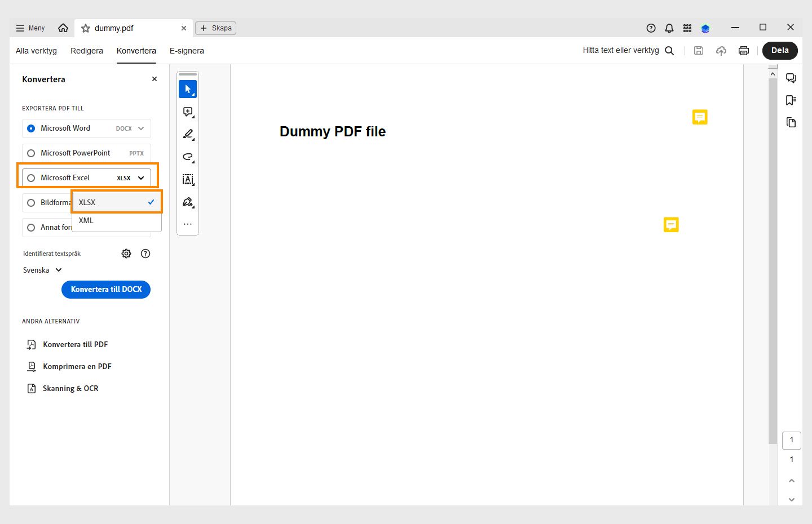Open the Meny menu
This screenshot has height=524, width=812.
click(30, 28)
